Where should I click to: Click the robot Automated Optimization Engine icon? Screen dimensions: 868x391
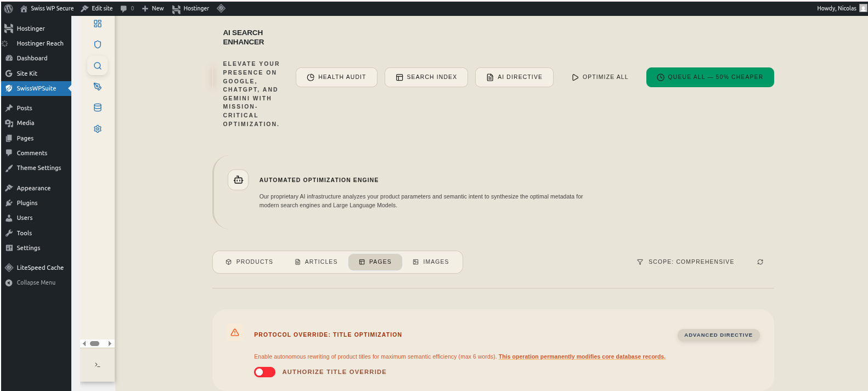click(x=238, y=180)
